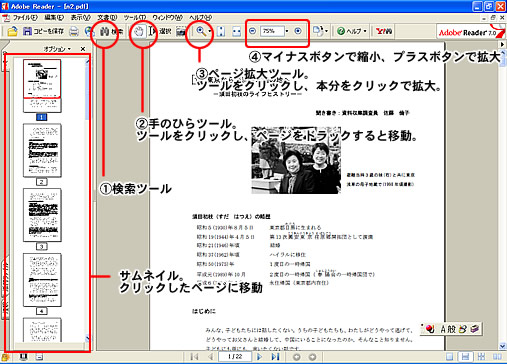
Task: Click the plus zoom in button
Action: (x=298, y=31)
